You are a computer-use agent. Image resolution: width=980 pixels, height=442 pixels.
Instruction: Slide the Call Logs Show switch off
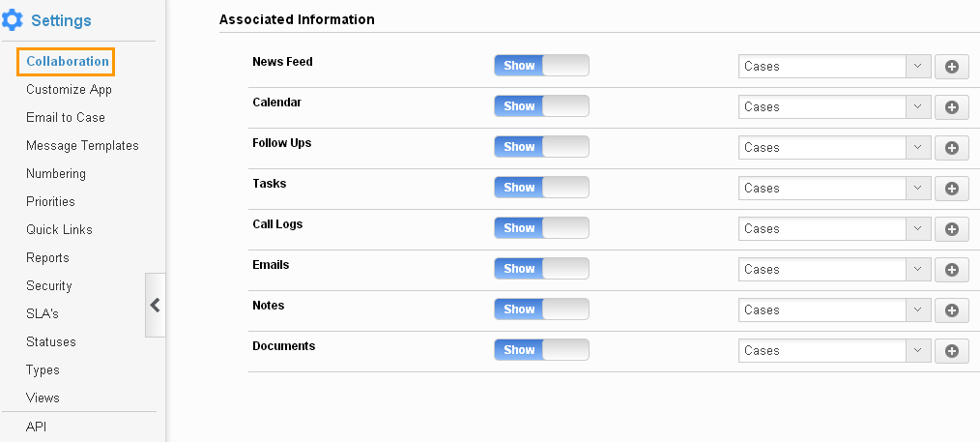coord(541,228)
